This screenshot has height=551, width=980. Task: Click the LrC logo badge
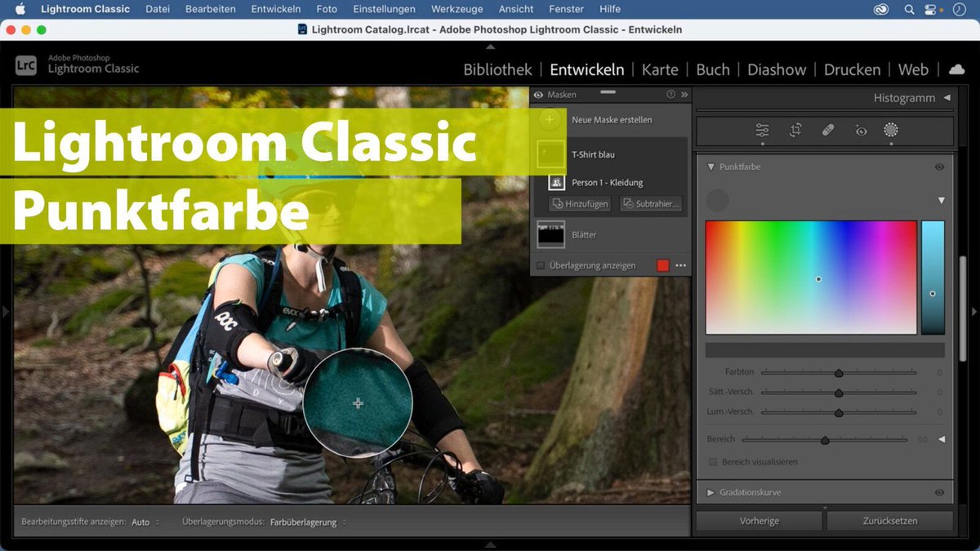coord(25,64)
